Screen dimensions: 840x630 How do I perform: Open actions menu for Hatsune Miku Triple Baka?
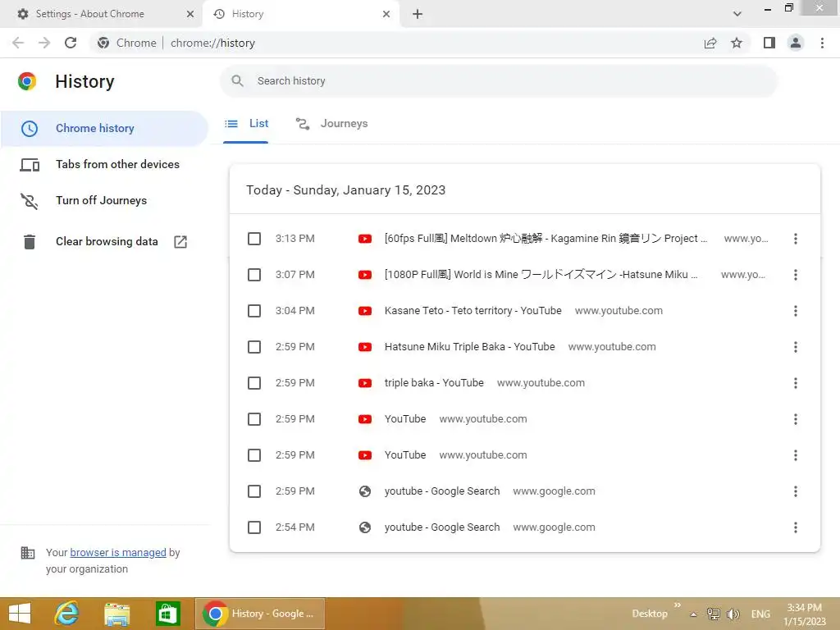796,347
